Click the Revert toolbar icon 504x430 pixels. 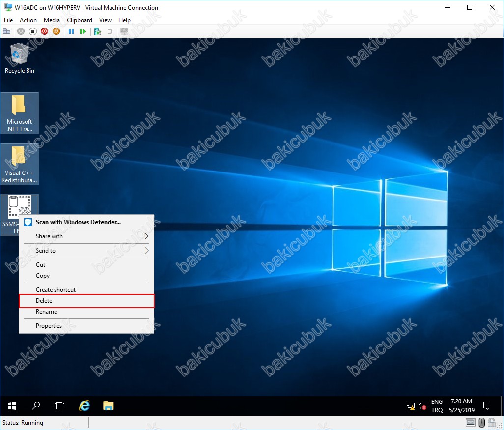click(110, 31)
